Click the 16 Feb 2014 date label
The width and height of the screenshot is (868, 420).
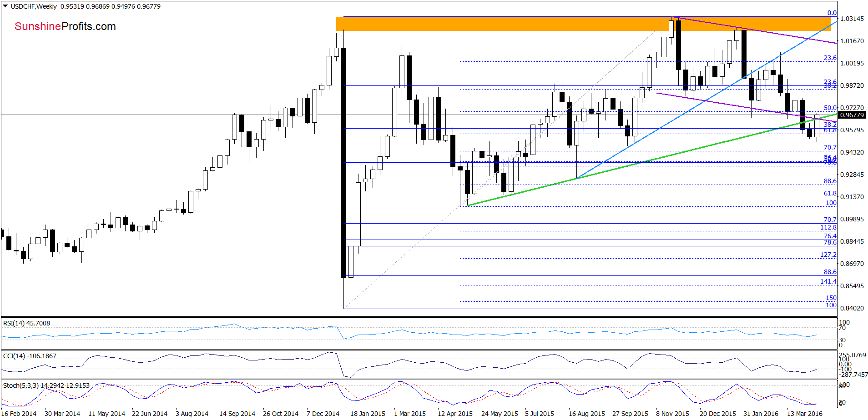[19, 414]
